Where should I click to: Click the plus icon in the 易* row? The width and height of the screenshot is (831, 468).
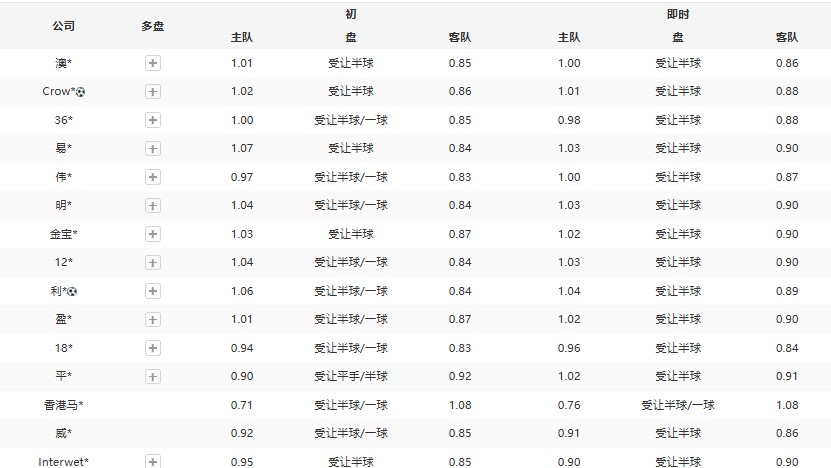153,148
